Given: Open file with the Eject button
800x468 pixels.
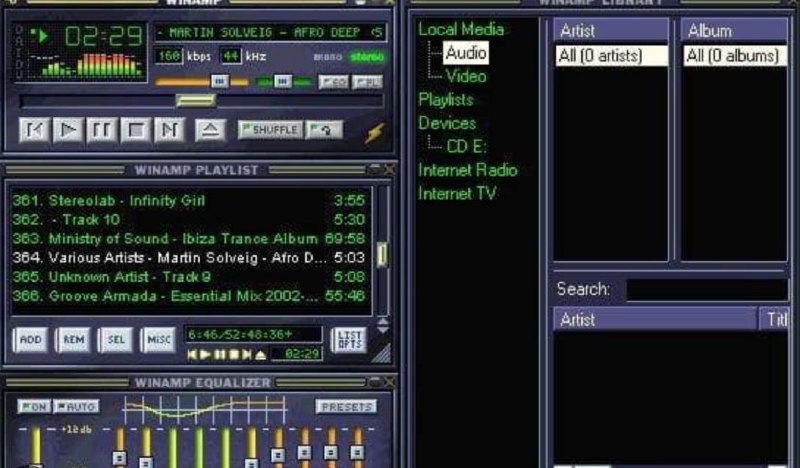Looking at the screenshot, I should (211, 130).
